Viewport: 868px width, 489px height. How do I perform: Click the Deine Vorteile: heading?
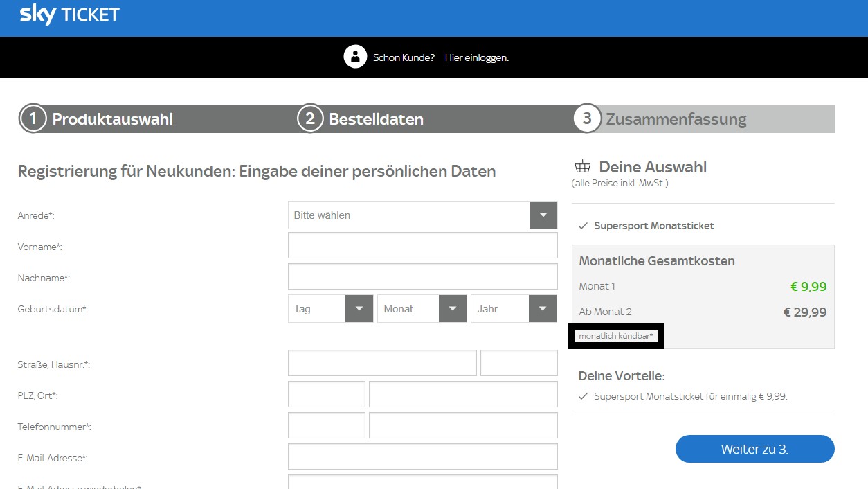(622, 376)
